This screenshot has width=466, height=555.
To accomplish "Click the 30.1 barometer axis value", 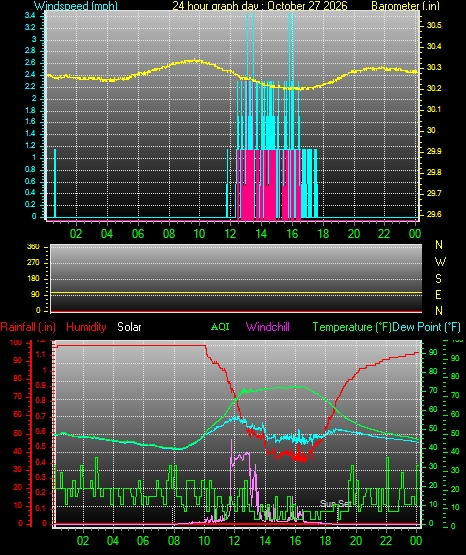I will pyautogui.click(x=434, y=109).
